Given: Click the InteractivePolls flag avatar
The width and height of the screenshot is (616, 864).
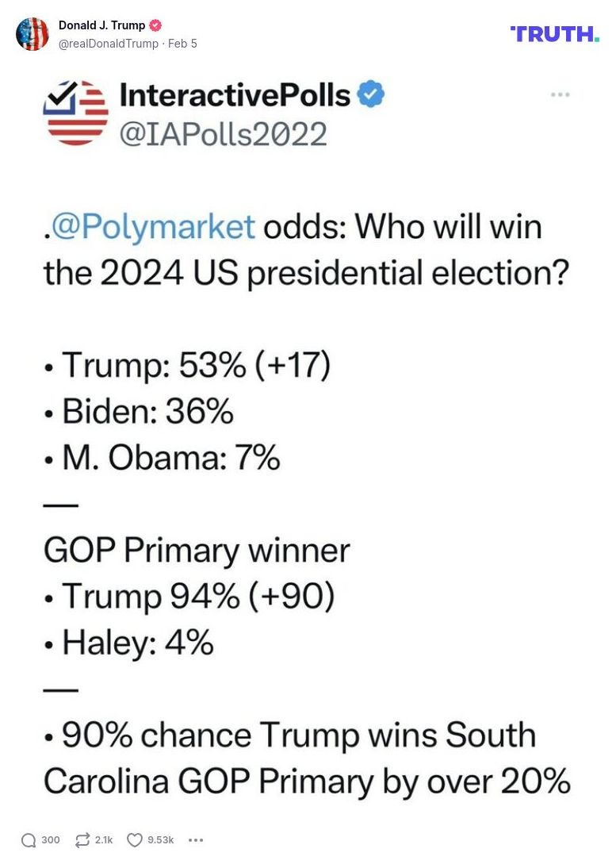Looking at the screenshot, I should click(74, 112).
